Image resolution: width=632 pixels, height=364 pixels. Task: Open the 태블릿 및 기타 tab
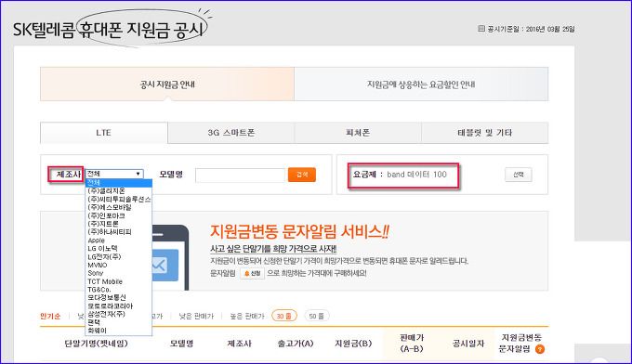pyautogui.click(x=485, y=133)
